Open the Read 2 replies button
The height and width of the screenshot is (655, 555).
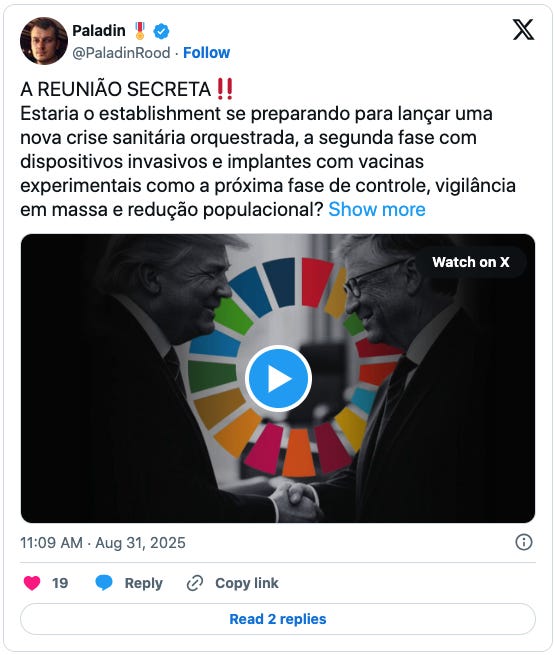[x=278, y=619]
